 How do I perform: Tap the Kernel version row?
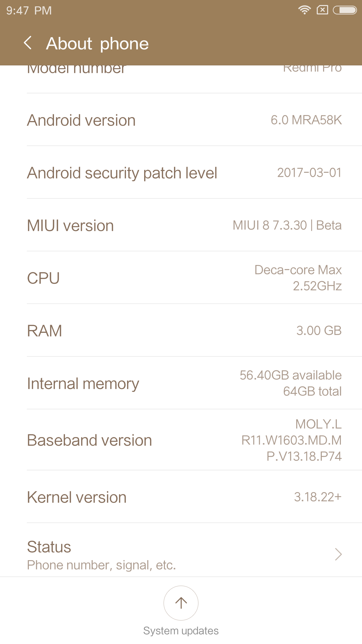181,497
